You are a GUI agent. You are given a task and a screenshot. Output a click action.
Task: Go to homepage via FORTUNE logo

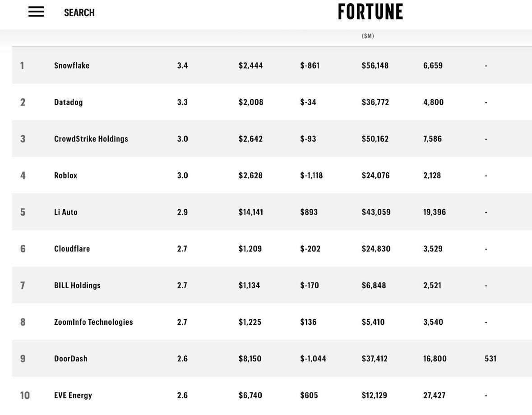370,12
